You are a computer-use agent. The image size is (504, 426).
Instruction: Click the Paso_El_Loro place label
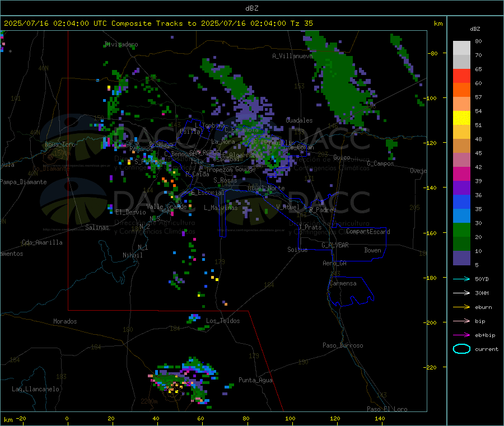(387, 409)
